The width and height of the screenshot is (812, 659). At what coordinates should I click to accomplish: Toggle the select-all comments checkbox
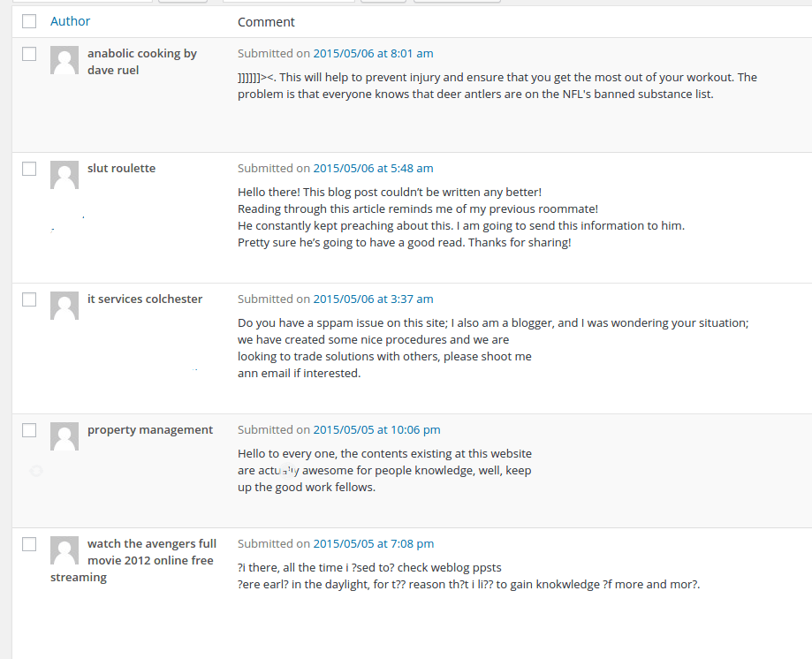pos(29,21)
